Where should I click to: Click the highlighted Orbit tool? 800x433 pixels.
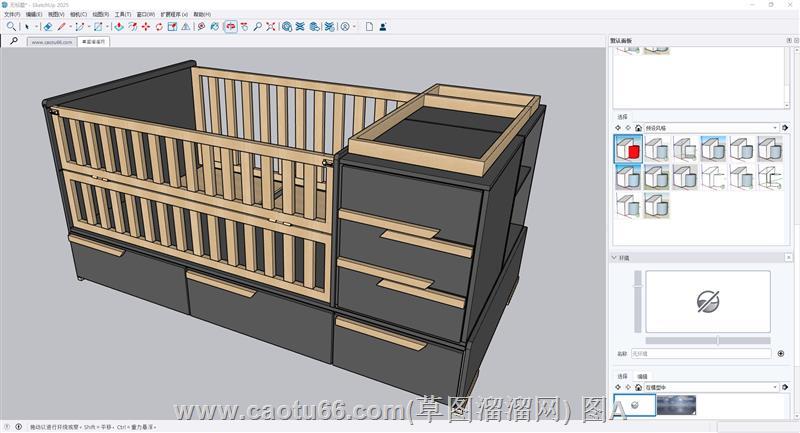pos(231,27)
